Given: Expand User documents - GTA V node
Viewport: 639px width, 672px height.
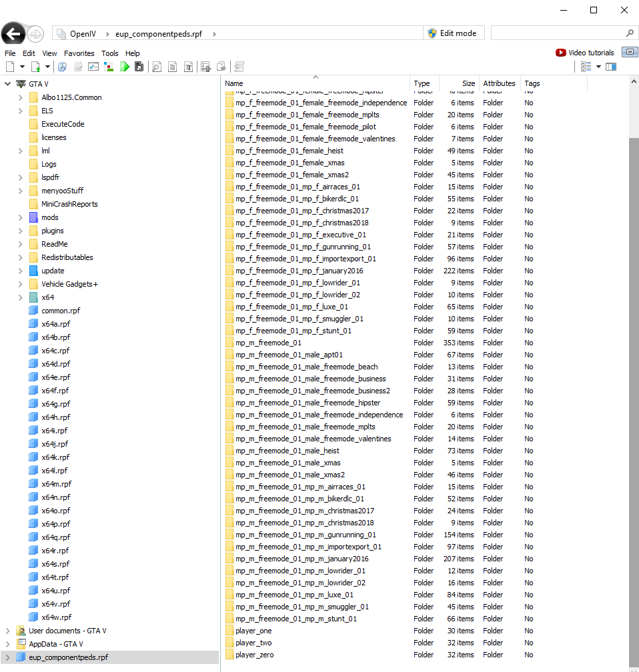Looking at the screenshot, I should [7, 631].
